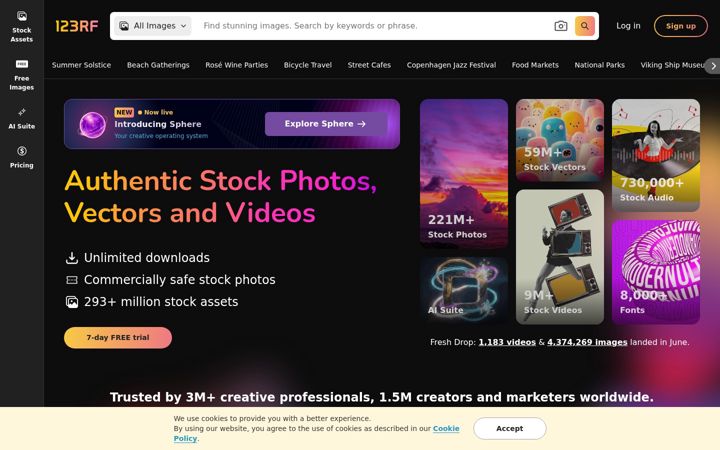Open Pricing in sidebar
This screenshot has width=720, height=450.
click(x=22, y=157)
